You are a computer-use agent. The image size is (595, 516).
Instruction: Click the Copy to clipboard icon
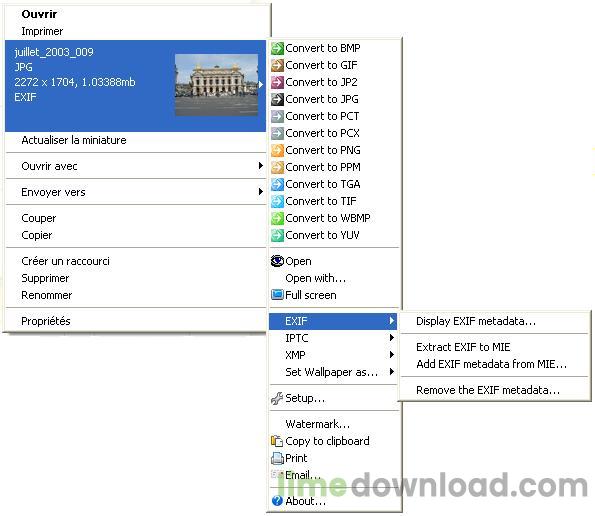click(277, 441)
